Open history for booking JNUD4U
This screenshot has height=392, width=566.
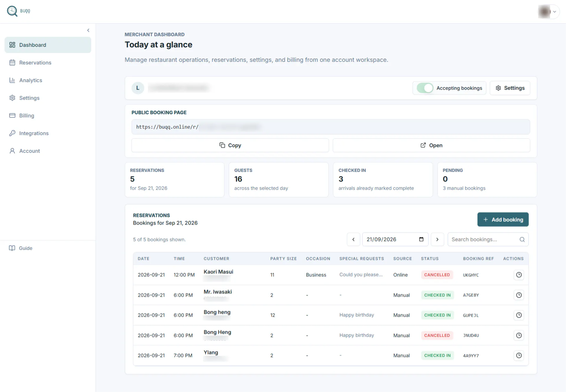tap(519, 335)
